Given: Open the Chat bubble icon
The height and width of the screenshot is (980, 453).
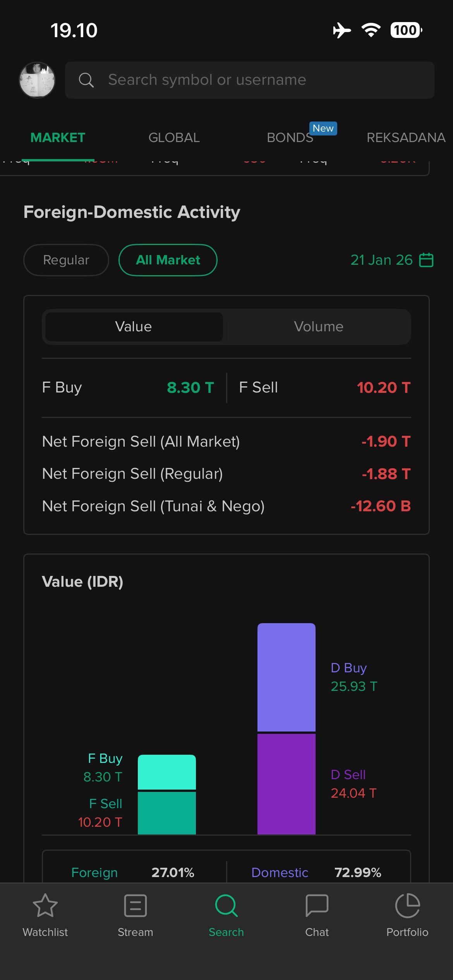Looking at the screenshot, I should click(x=317, y=906).
